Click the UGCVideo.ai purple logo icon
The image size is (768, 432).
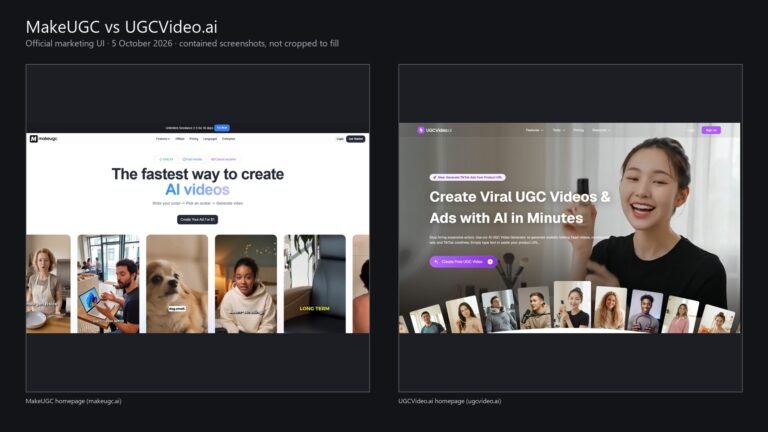[421, 130]
